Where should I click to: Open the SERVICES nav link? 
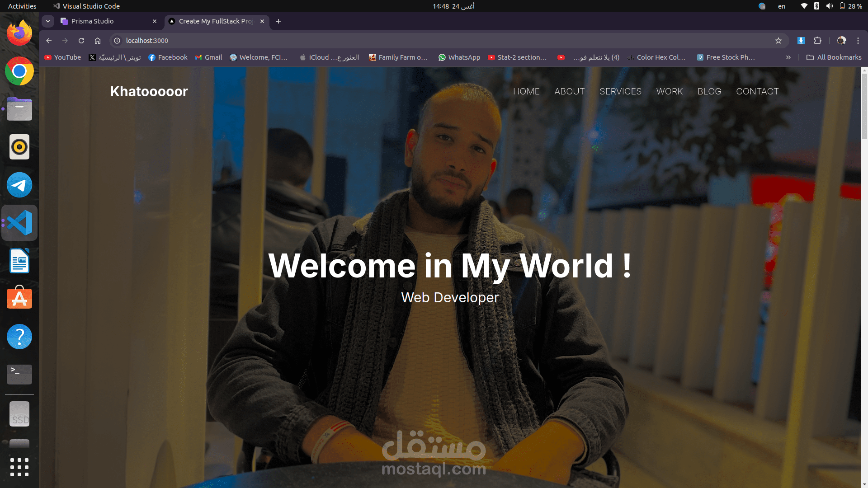point(620,91)
